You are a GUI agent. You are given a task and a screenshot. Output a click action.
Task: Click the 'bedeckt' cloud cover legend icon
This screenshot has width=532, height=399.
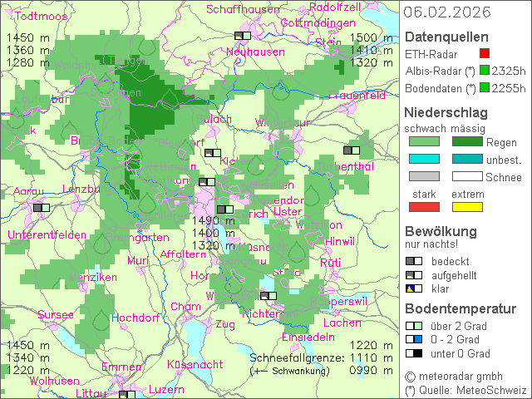tap(413, 261)
